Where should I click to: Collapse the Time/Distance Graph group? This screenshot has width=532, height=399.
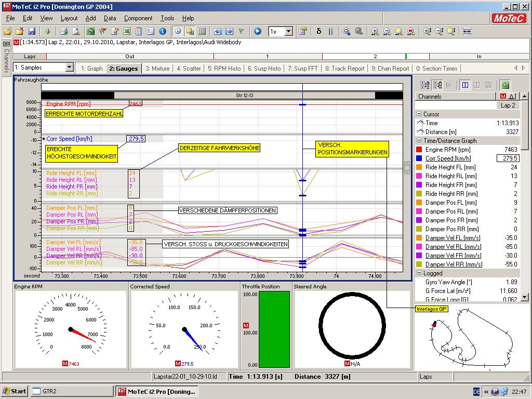coord(419,141)
